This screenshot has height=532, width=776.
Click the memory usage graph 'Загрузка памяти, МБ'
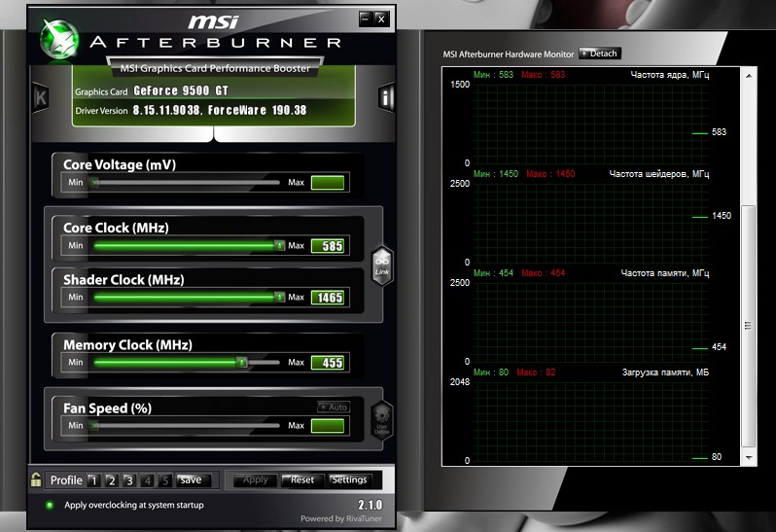(x=591, y=422)
